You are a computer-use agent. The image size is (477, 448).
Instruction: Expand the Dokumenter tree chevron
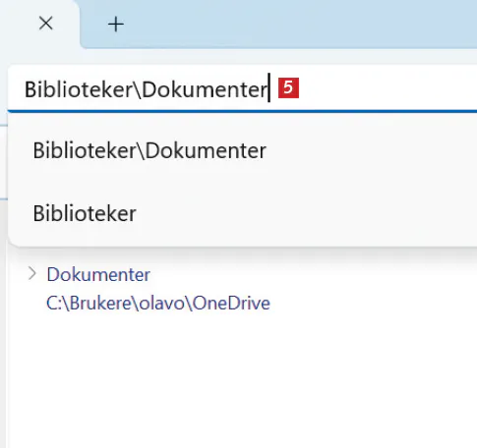pyautogui.click(x=32, y=273)
